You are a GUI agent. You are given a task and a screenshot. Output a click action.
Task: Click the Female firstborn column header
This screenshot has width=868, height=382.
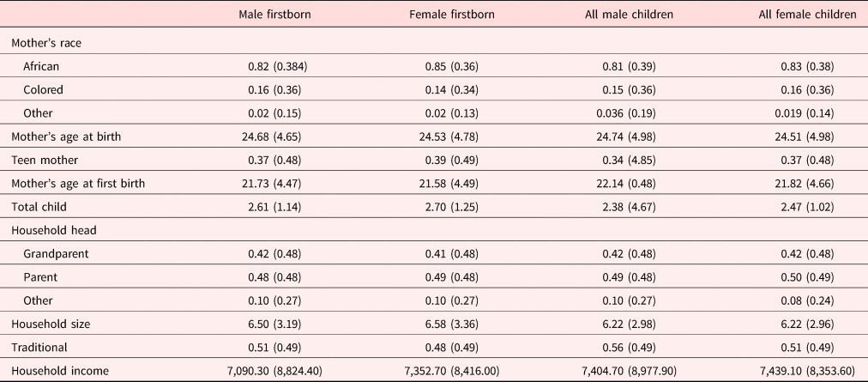pos(459,14)
